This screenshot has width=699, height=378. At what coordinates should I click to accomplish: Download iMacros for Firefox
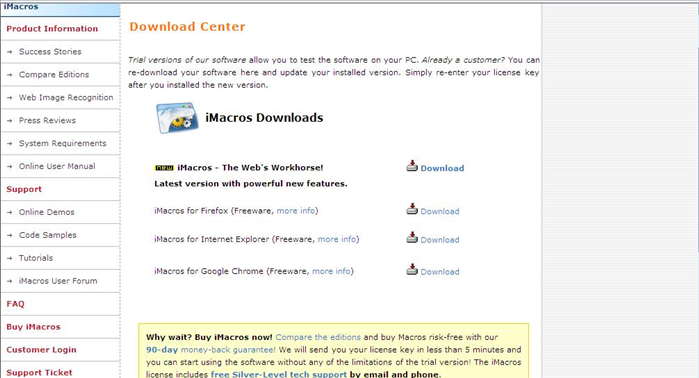pos(440,211)
